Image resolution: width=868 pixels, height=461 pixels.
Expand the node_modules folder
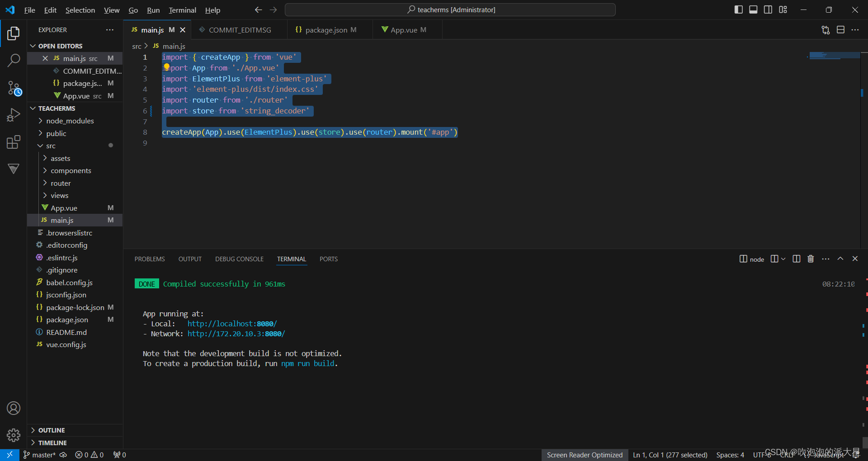(x=70, y=121)
